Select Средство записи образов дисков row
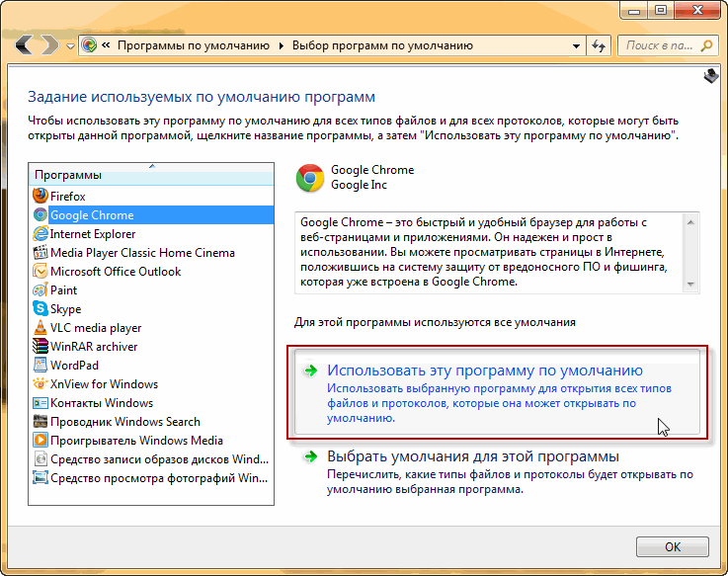 coord(151,459)
